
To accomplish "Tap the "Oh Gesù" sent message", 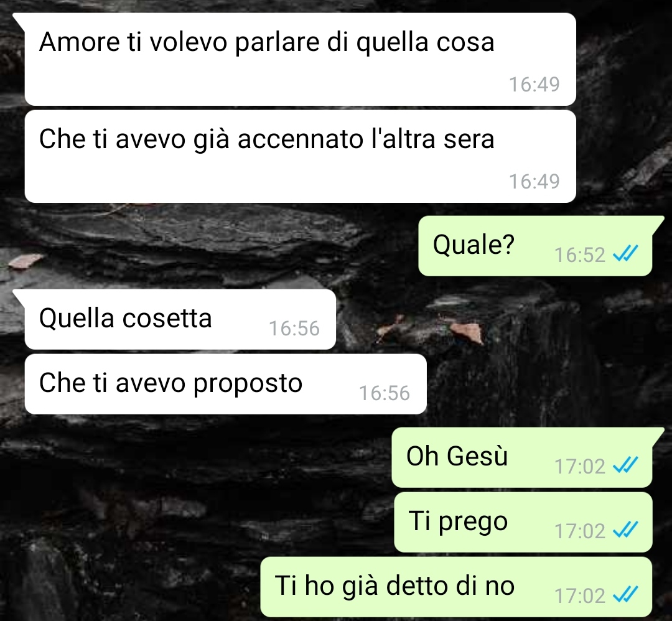I will tap(522, 457).
